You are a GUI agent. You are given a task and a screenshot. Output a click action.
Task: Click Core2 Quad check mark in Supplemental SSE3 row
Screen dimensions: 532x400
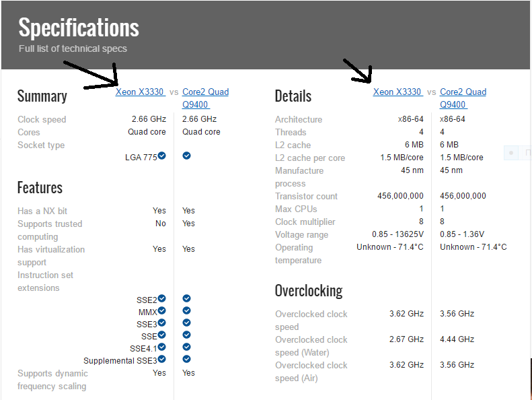[x=186, y=359]
